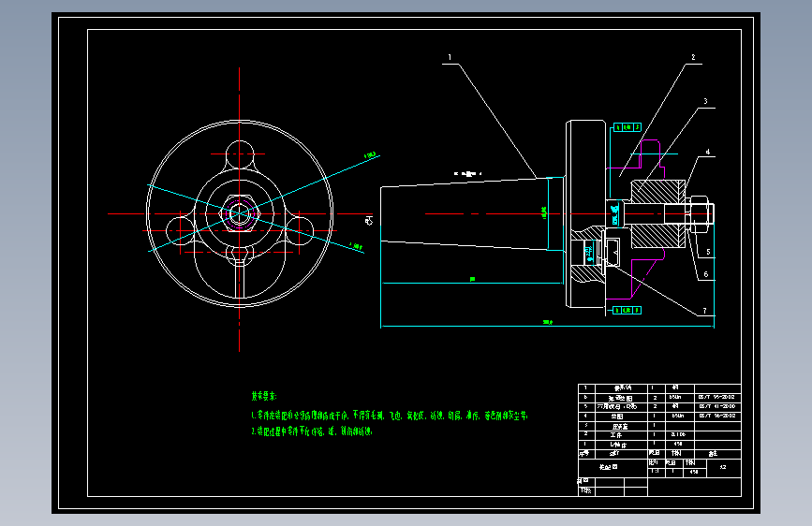Click the '95-2002' standard cell in parts list
Viewport: 812px width, 526px height.
[717, 397]
